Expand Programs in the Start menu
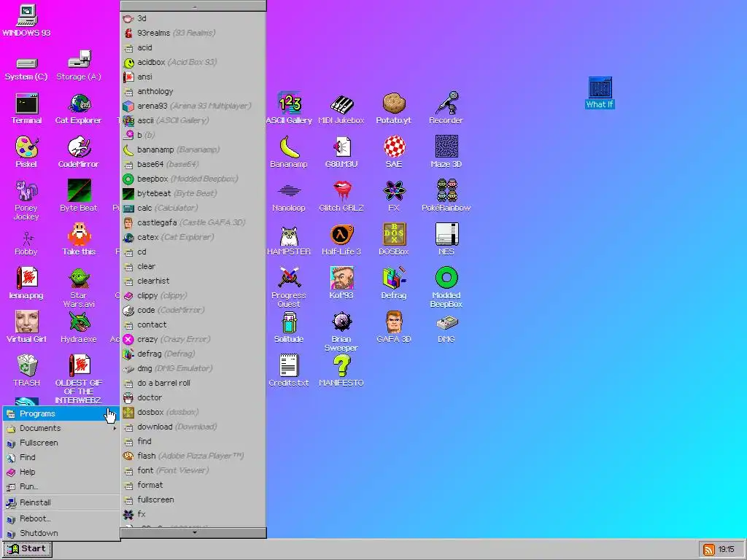The image size is (747, 560). tap(61, 413)
